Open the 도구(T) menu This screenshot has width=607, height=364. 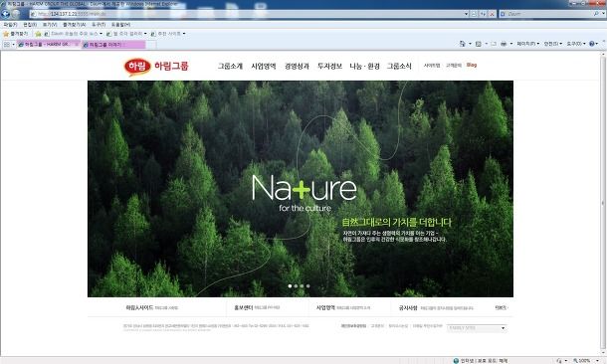click(99, 25)
